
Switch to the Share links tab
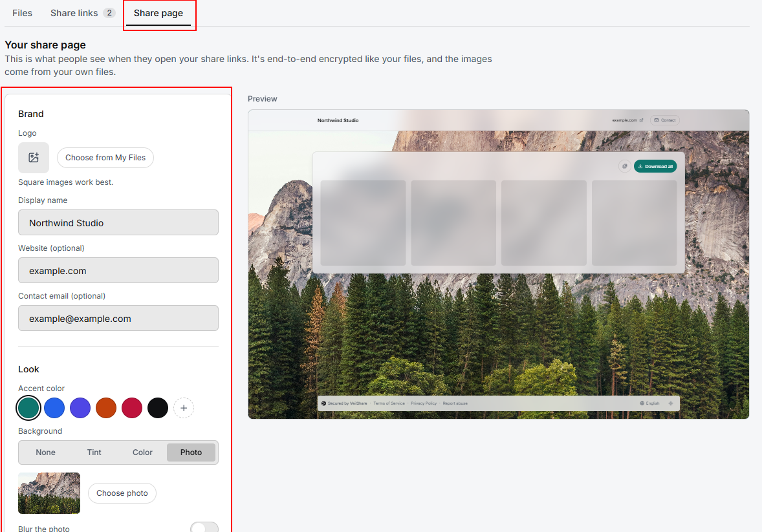pyautogui.click(x=83, y=13)
